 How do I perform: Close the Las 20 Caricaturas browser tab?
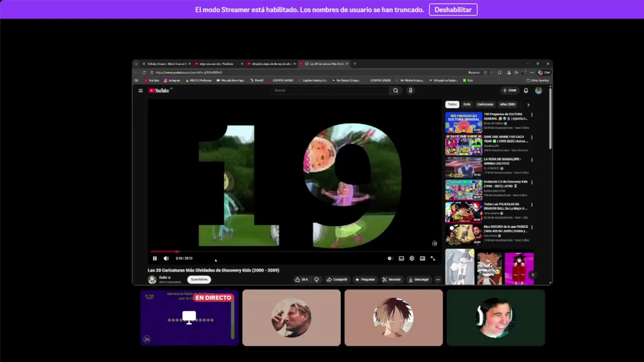347,64
